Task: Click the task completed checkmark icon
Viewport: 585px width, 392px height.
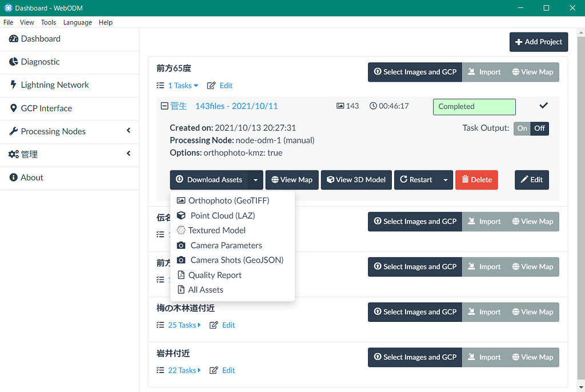Action: pyautogui.click(x=544, y=106)
